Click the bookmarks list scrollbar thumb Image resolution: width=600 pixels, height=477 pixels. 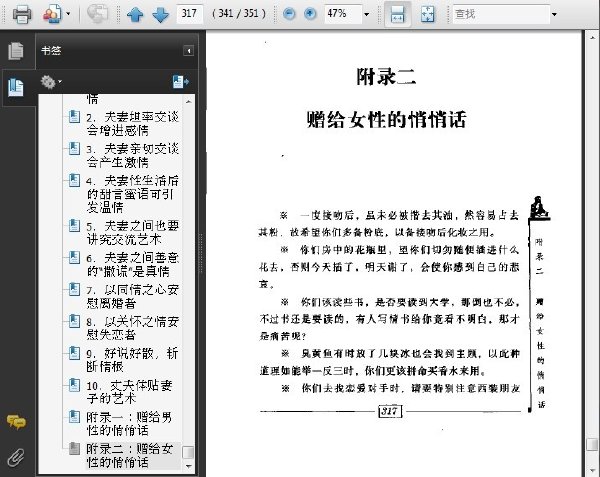(x=188, y=453)
